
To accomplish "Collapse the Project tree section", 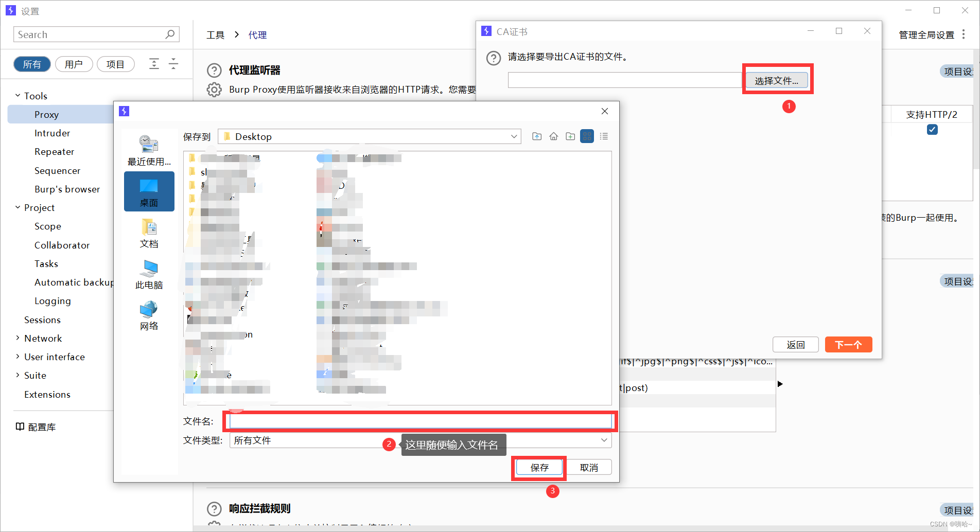I will click(x=17, y=207).
